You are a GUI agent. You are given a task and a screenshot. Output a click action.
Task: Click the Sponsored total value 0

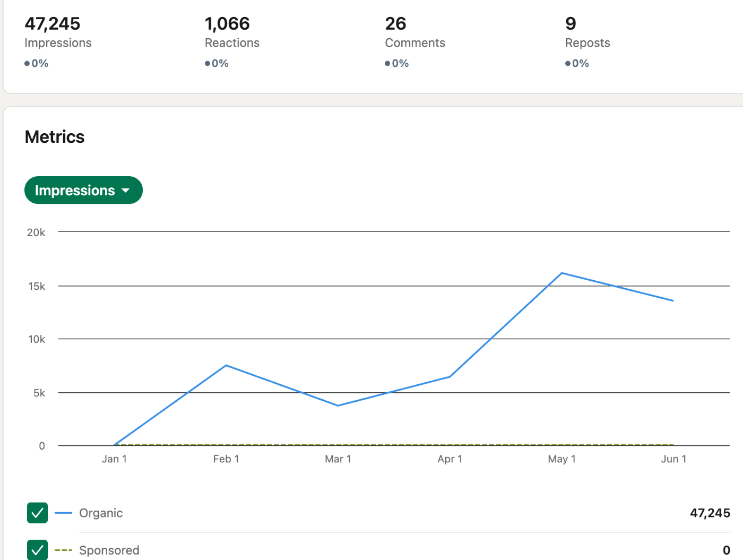(x=727, y=550)
